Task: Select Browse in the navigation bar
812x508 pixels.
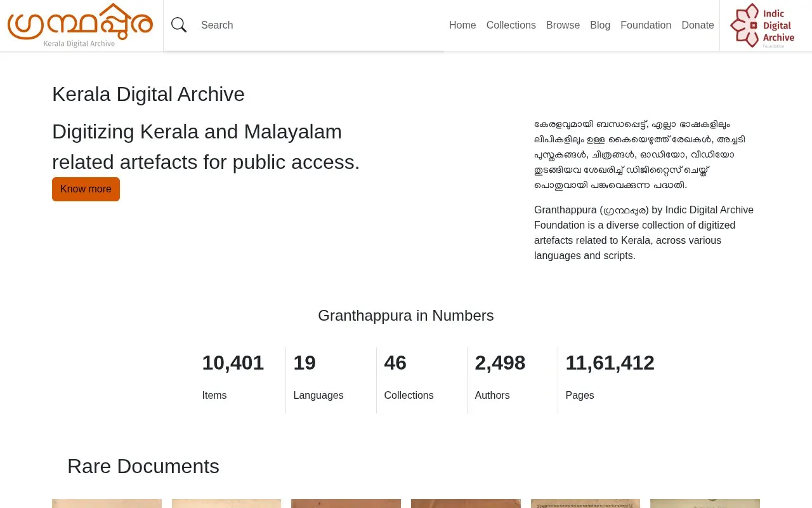Action: 563,25
